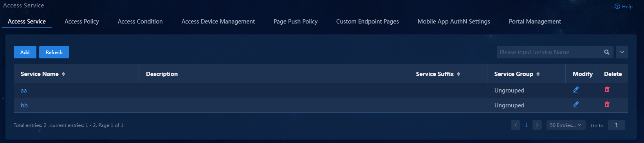Open the Portal Management tab

[x=535, y=22]
